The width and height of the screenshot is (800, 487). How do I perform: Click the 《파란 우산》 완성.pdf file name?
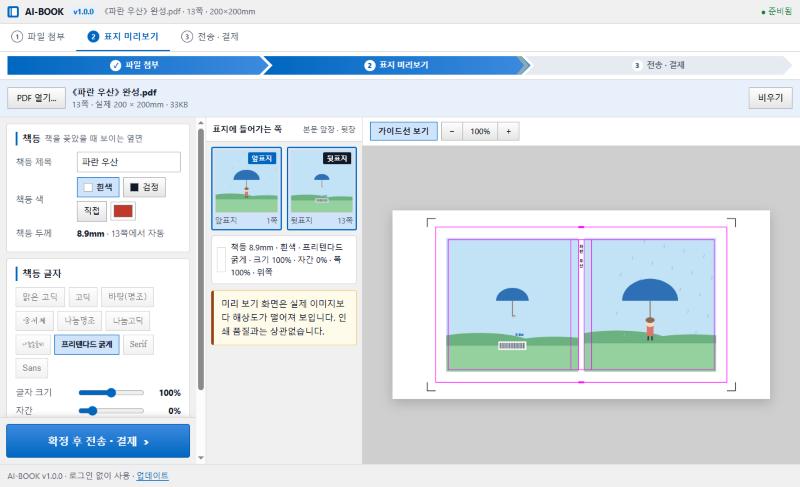coord(114,92)
